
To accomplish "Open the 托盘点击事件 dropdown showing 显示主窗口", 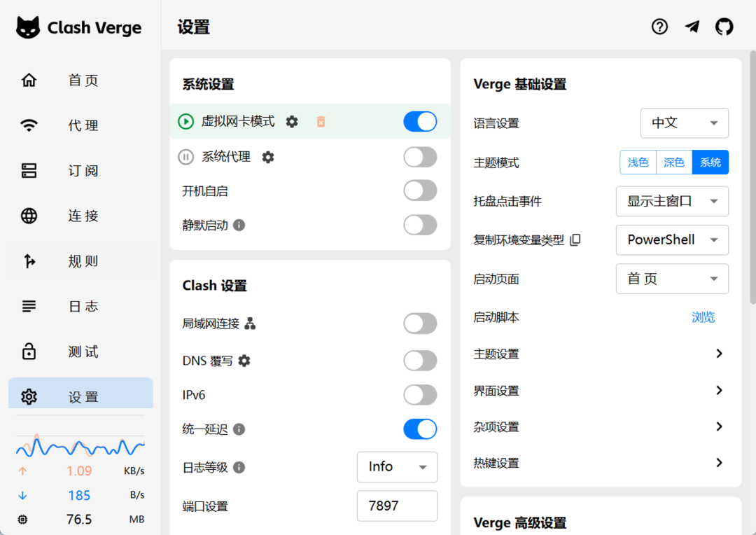I will click(x=672, y=201).
